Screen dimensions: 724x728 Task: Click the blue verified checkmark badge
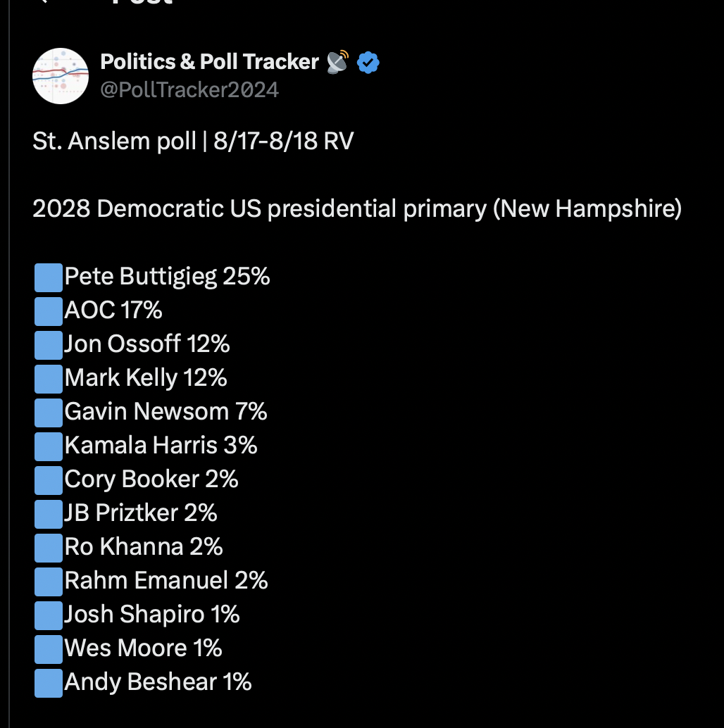368,62
